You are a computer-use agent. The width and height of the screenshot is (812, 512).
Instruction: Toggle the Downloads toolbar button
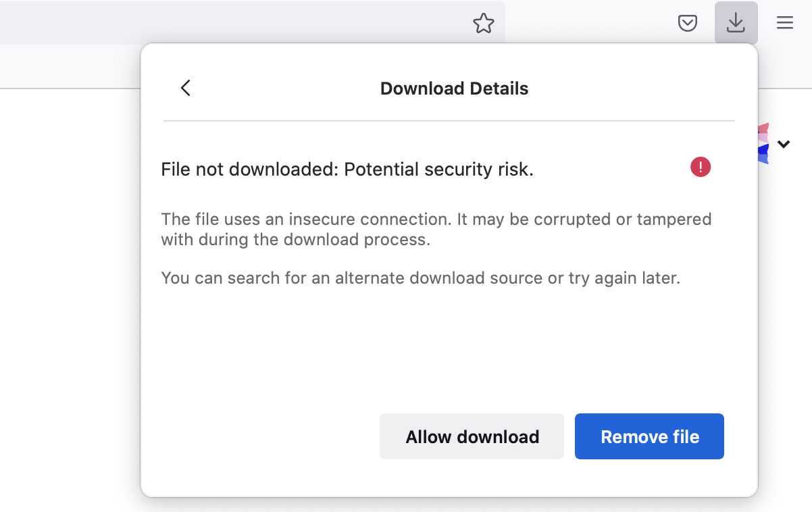point(736,24)
